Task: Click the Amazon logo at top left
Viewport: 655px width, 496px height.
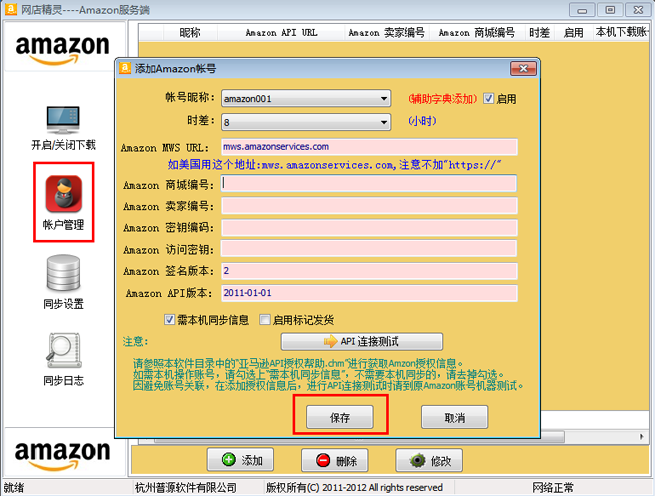Action: (63, 49)
